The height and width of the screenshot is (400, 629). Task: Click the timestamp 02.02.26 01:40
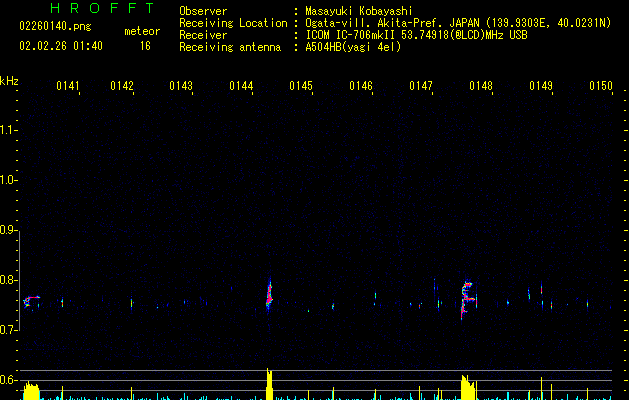(x=61, y=46)
